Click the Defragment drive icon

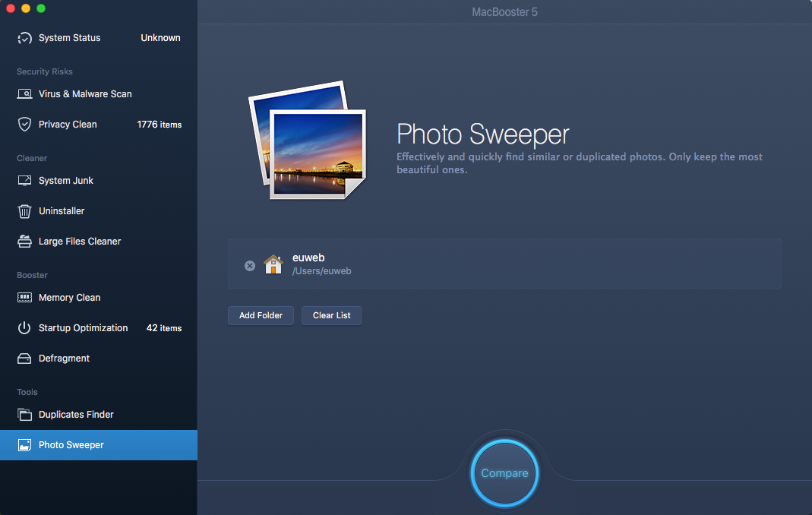pos(24,359)
